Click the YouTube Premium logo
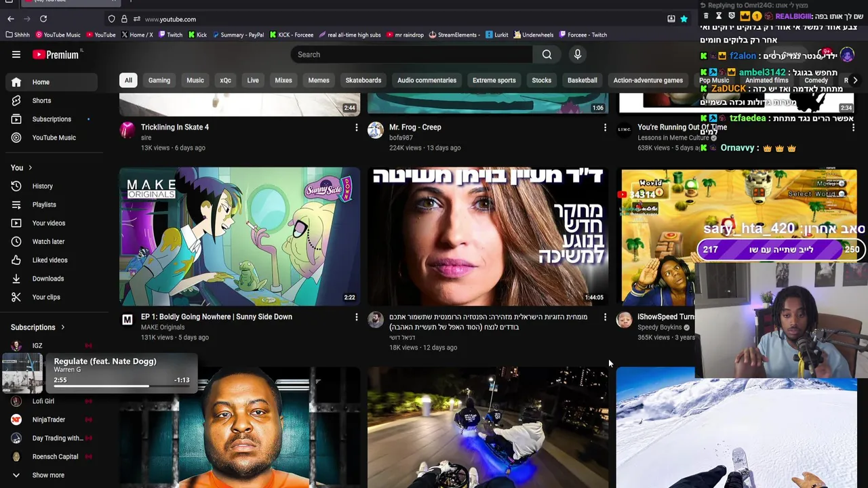The width and height of the screenshot is (868, 488). point(56,55)
